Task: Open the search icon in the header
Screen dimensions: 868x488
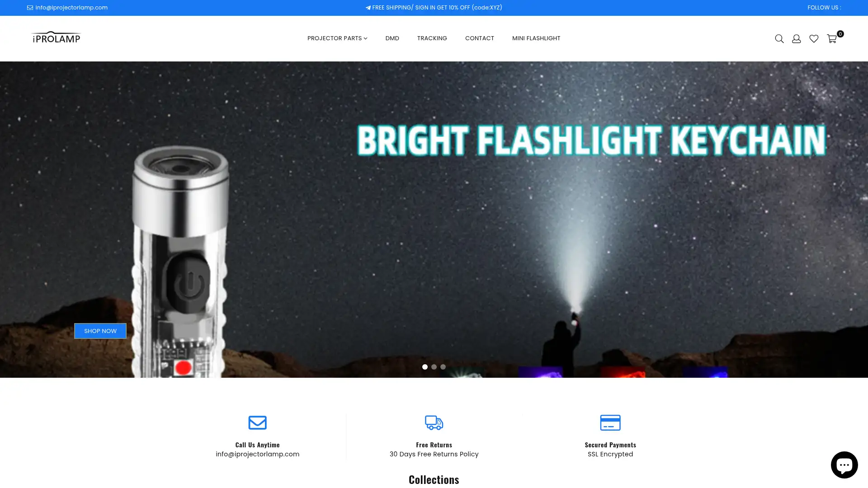Action: pos(779,38)
